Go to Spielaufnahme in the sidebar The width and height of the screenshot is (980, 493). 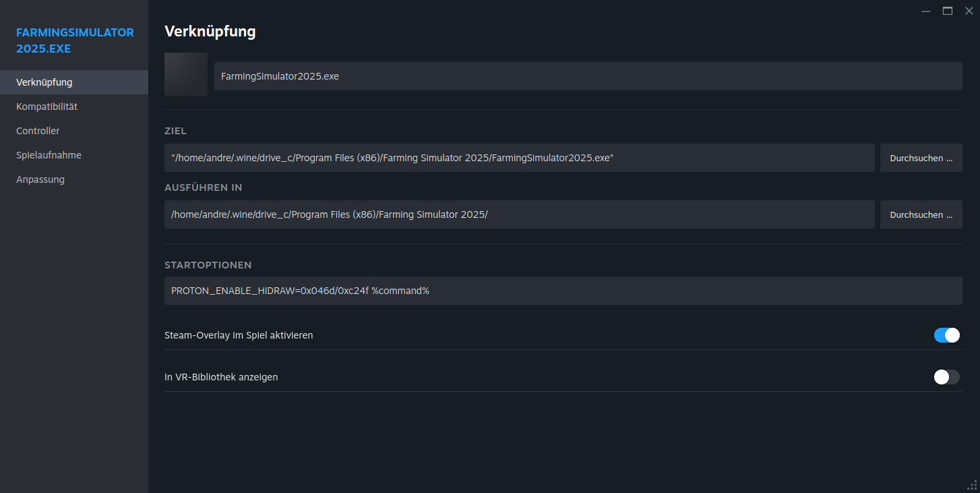tap(49, 155)
